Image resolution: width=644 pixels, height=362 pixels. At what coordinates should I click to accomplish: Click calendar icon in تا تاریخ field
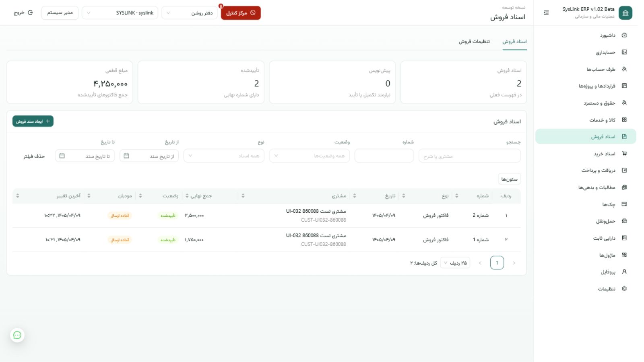[62, 156]
